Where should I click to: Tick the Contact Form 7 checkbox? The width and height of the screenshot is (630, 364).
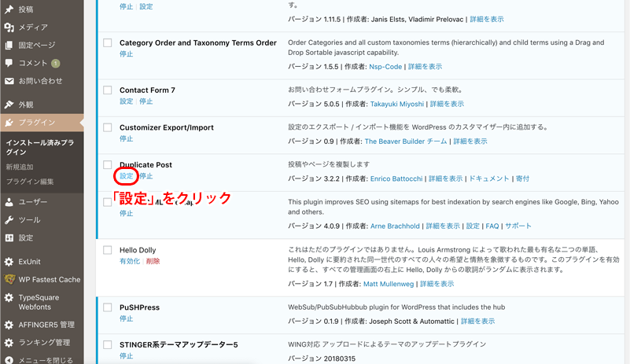click(107, 90)
